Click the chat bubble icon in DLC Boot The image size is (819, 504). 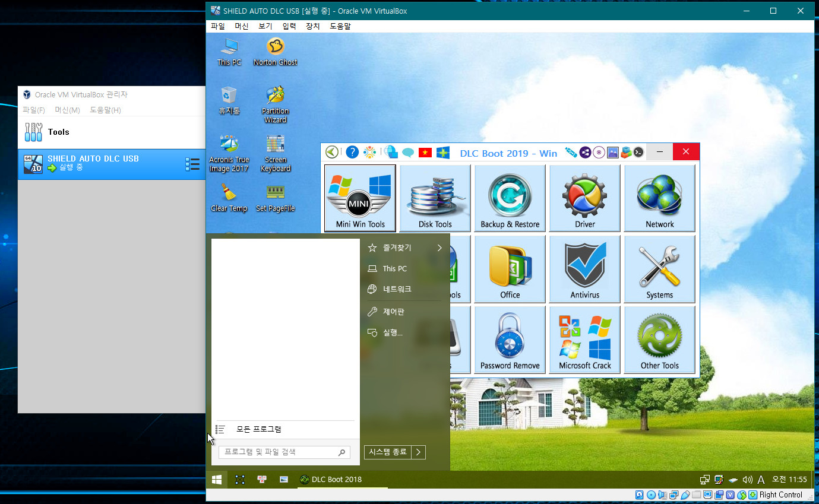(407, 153)
